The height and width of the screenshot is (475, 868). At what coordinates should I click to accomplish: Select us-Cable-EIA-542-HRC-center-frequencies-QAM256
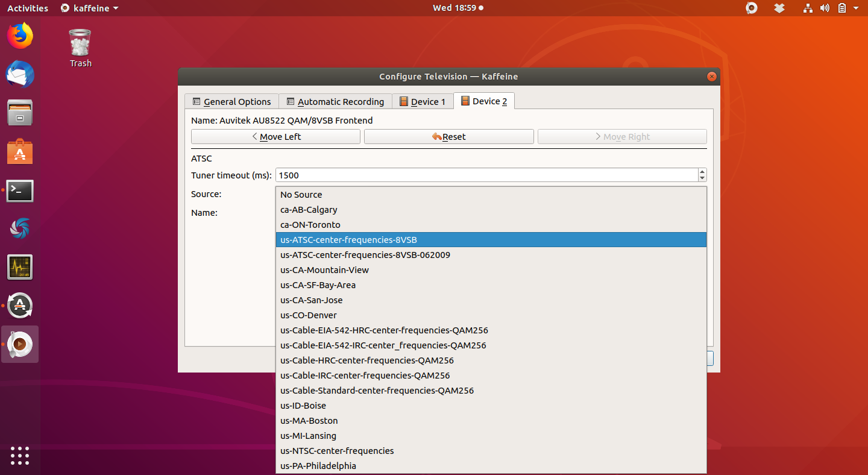[x=491, y=330]
